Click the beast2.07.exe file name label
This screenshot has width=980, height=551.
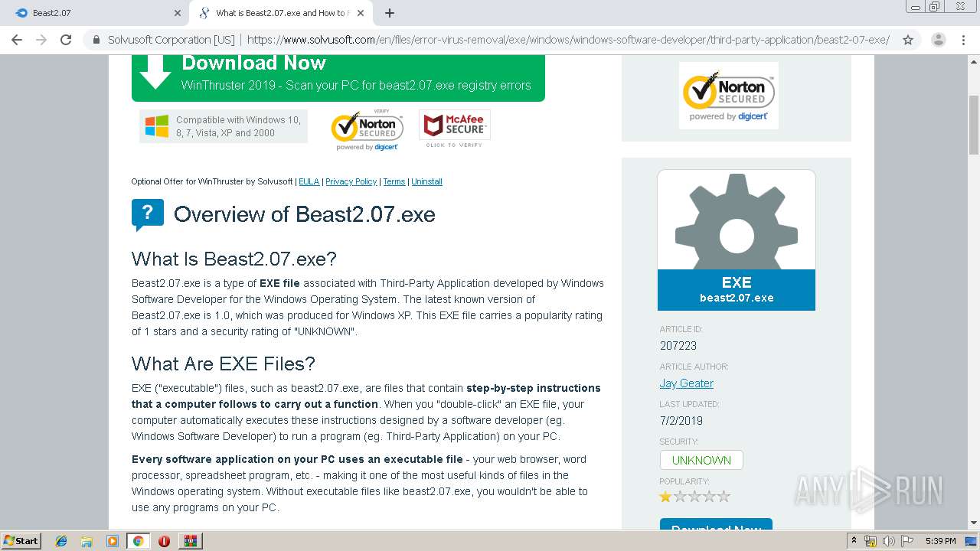(x=737, y=298)
